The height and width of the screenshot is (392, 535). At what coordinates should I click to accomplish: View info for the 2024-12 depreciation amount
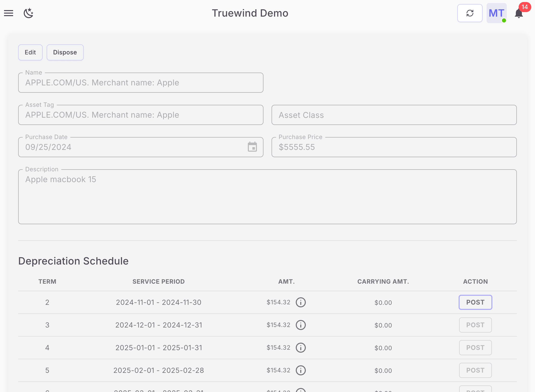[x=301, y=325]
